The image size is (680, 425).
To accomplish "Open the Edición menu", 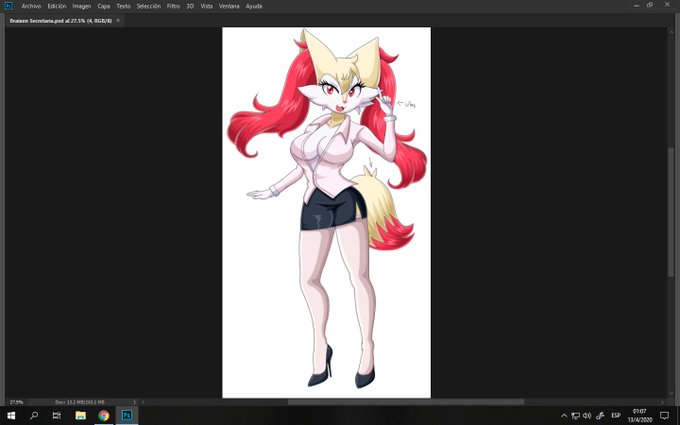I will 57,6.
